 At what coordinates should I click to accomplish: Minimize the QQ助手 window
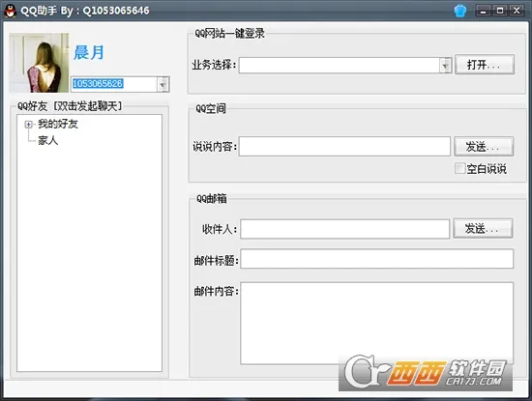[483, 11]
